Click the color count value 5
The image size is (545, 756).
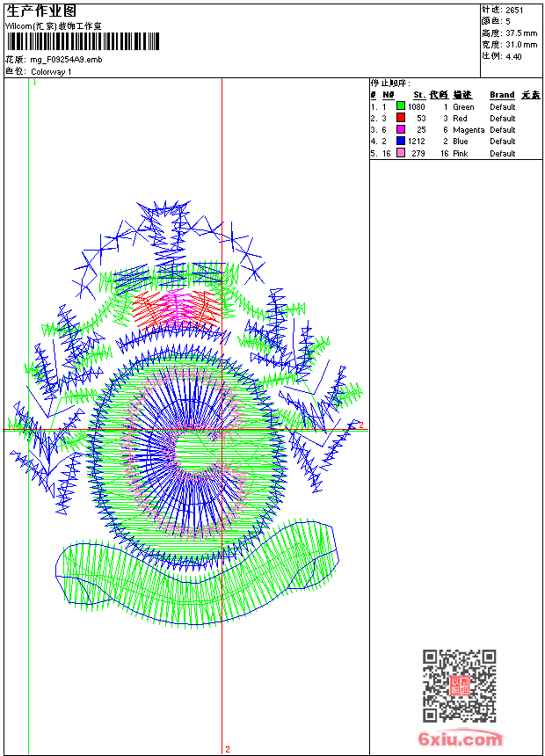508,21
